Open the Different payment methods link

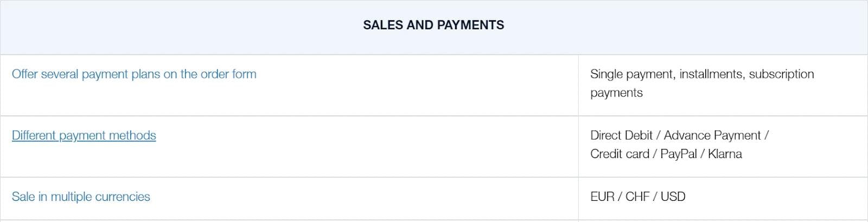pos(84,135)
